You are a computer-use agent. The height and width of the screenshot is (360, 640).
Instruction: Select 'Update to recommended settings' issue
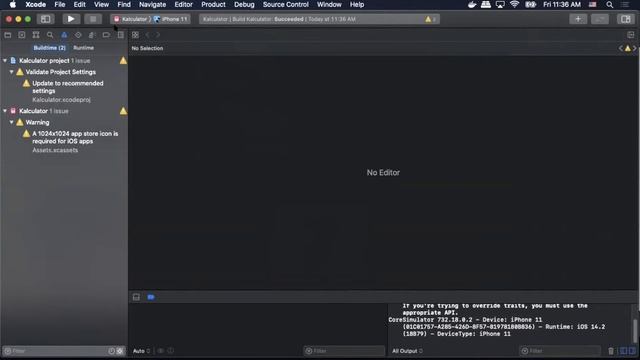(68, 87)
